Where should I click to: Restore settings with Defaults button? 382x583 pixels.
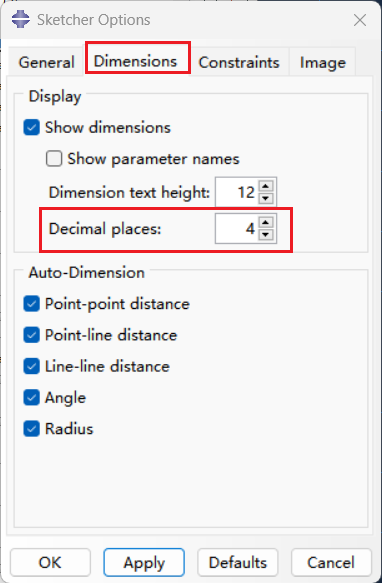tap(238, 562)
